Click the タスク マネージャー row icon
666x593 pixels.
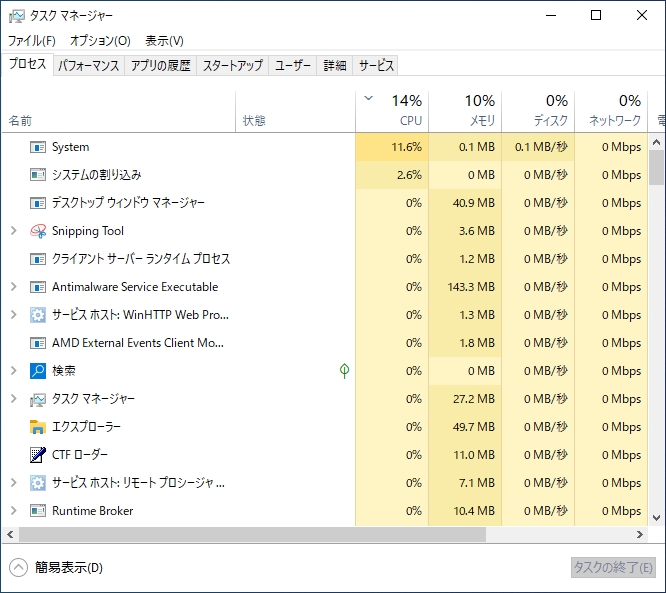pyautogui.click(x=38, y=399)
